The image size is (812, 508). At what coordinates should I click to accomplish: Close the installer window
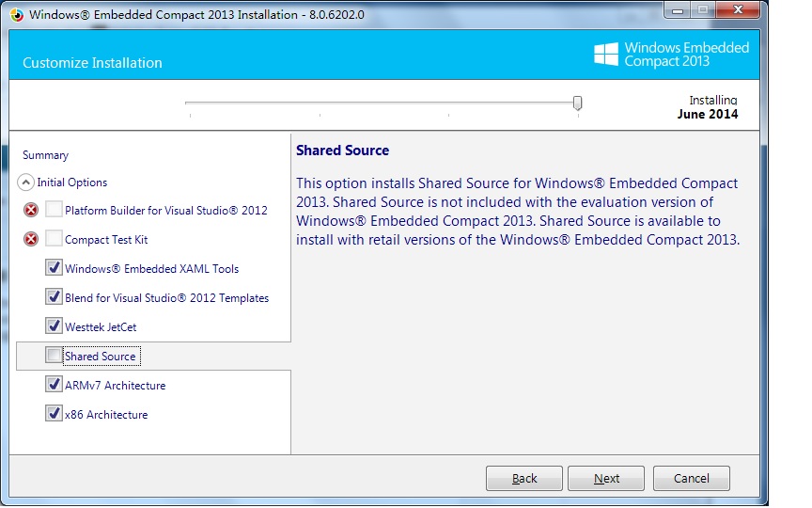pyautogui.click(x=738, y=9)
